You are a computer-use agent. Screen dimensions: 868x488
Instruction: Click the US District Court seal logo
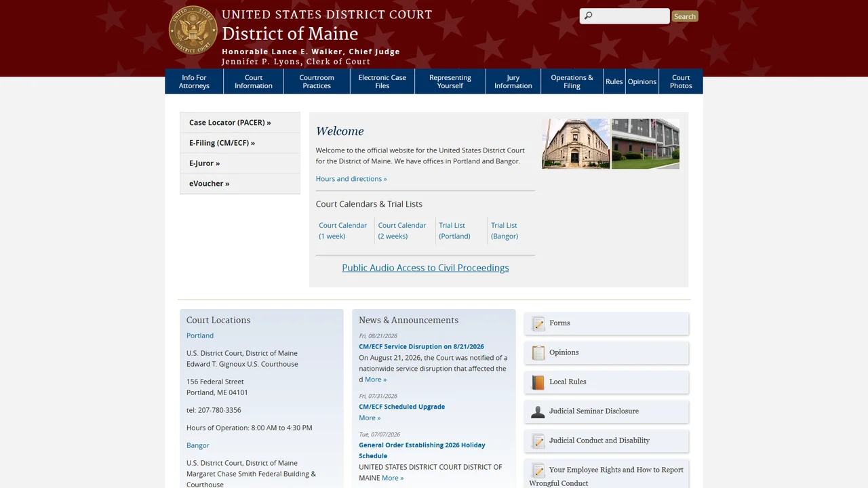(x=193, y=30)
